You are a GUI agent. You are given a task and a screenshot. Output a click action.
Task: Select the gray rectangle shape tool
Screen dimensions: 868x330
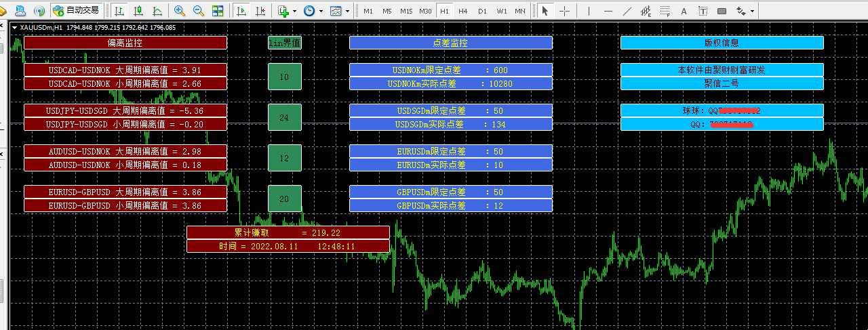click(x=722, y=11)
